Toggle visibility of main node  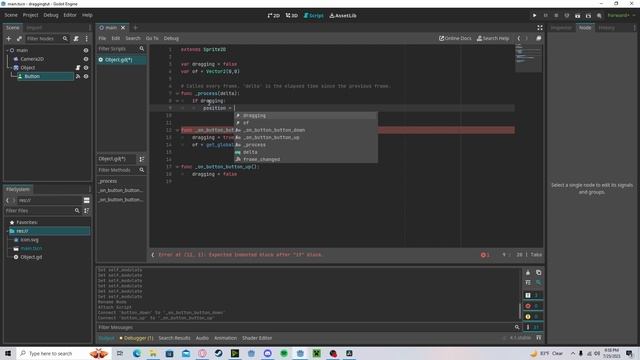pos(86,50)
